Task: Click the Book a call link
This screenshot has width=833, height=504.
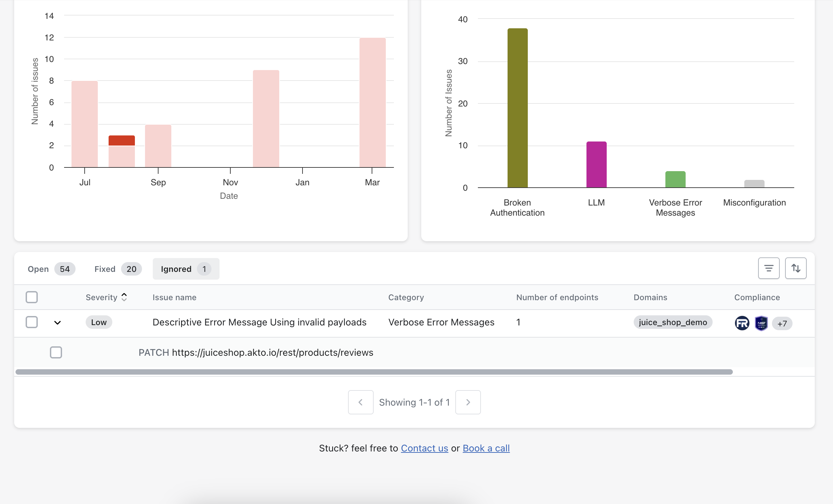Action: [486, 448]
